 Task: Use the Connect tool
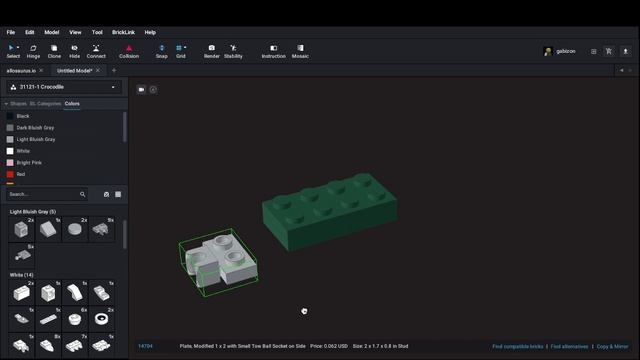point(96,51)
